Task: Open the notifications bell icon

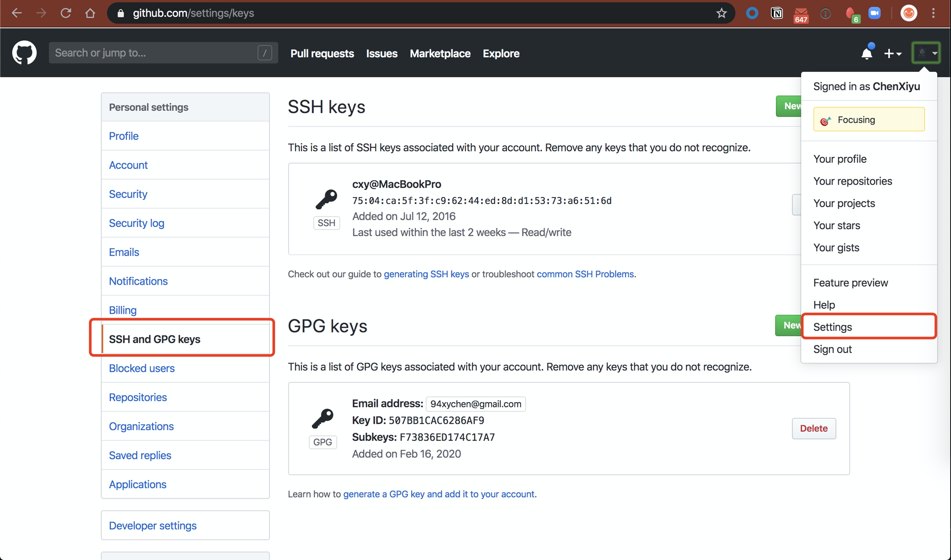Action: tap(867, 53)
